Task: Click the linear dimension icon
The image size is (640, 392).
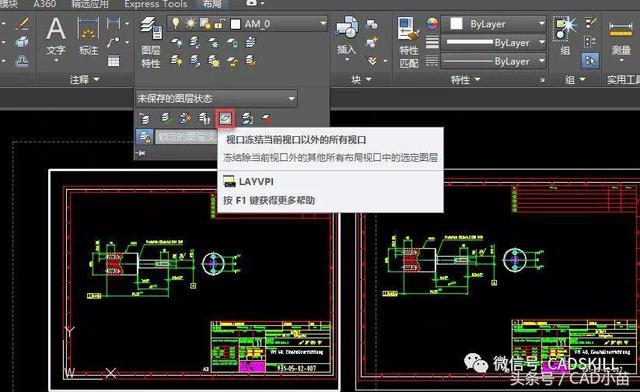Action: [113, 23]
